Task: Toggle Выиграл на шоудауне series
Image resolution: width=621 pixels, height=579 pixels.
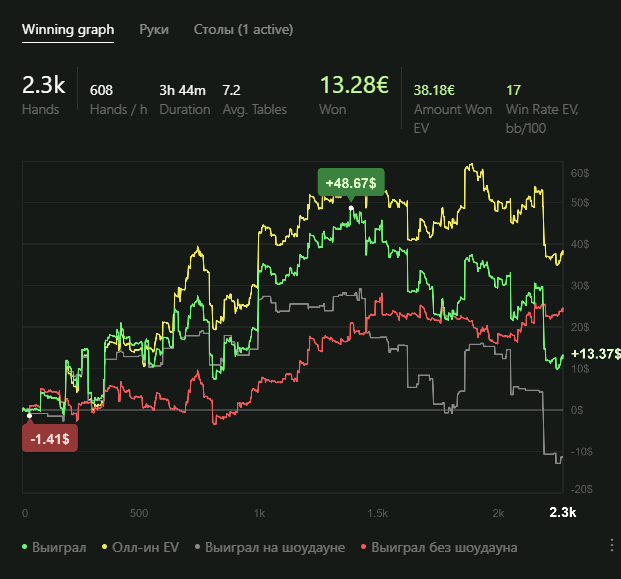Action: pos(269,547)
